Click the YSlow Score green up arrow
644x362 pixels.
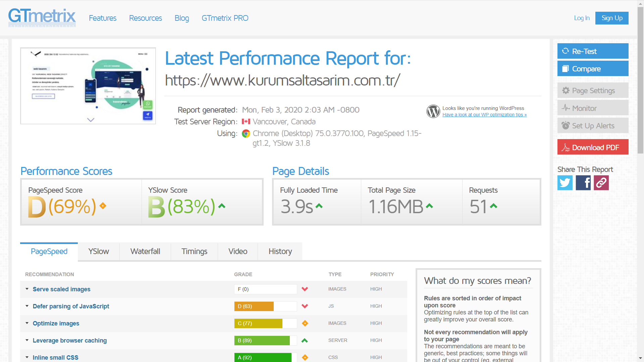(222, 206)
